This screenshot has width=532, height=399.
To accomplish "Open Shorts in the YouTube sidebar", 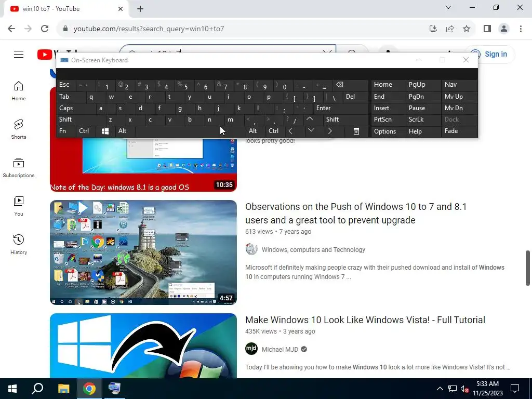I will (x=19, y=129).
